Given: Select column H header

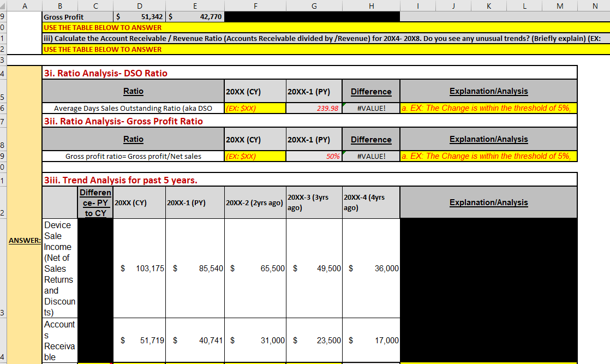Looking at the screenshot, I should point(371,6).
